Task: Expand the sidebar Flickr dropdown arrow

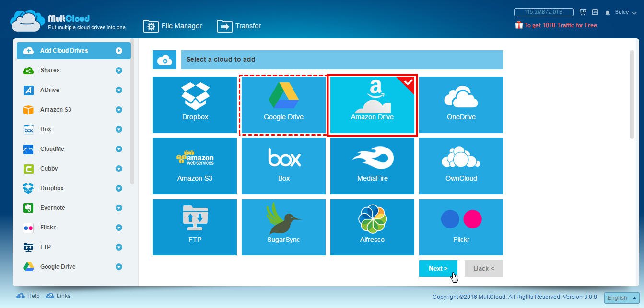Action: click(119, 228)
